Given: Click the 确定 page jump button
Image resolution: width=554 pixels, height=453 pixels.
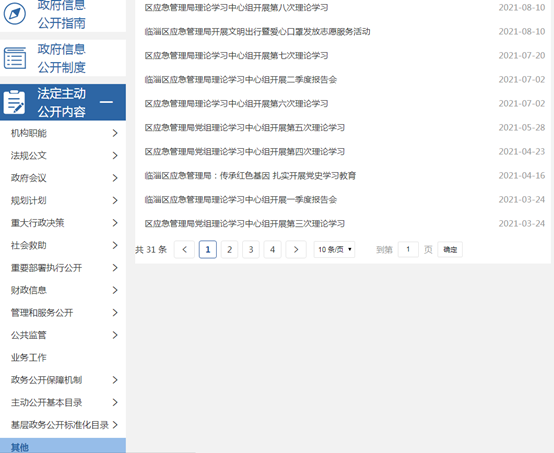Looking at the screenshot, I should click(450, 250).
